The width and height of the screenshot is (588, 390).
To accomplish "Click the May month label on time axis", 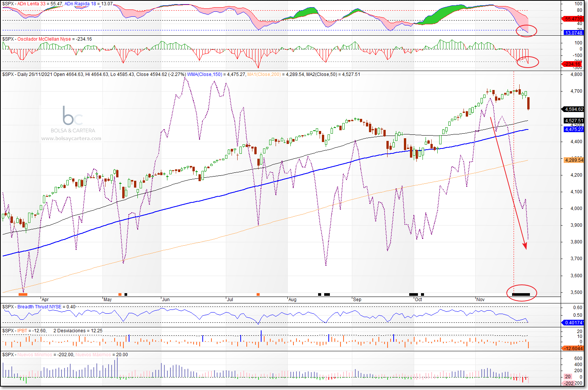I will click(x=108, y=300).
